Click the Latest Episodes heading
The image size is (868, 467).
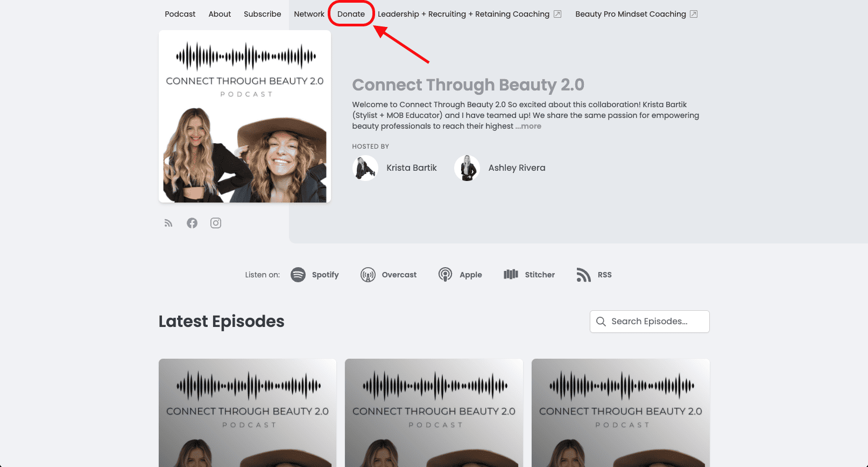click(222, 322)
